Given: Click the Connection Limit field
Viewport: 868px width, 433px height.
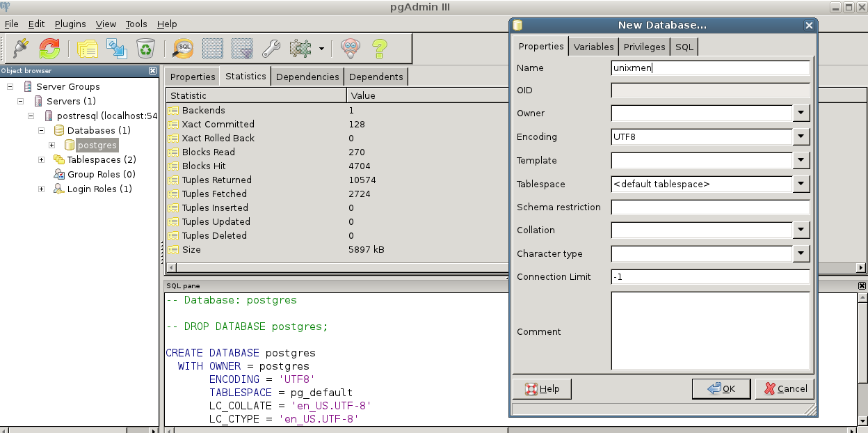Looking at the screenshot, I should point(710,277).
